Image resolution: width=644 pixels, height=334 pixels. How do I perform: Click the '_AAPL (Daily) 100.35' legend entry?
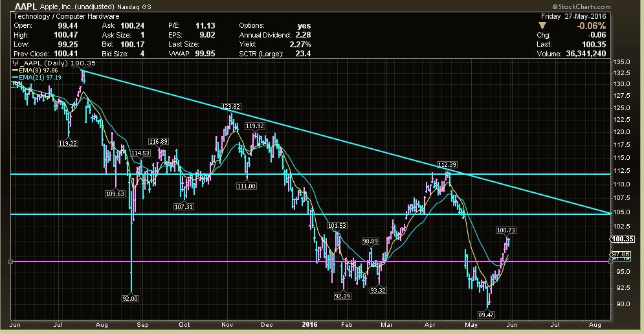point(54,63)
